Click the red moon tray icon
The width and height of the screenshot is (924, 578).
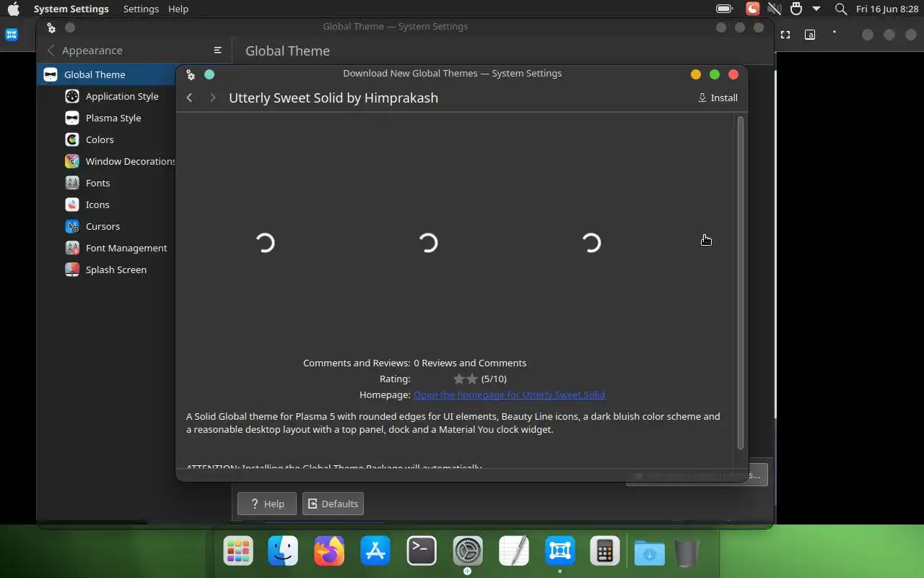click(752, 9)
